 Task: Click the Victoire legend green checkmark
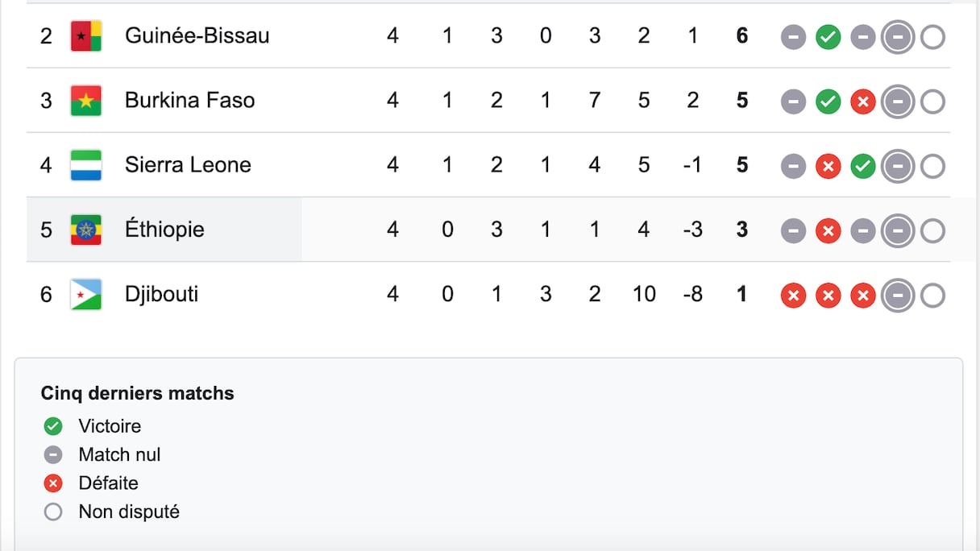click(x=53, y=426)
